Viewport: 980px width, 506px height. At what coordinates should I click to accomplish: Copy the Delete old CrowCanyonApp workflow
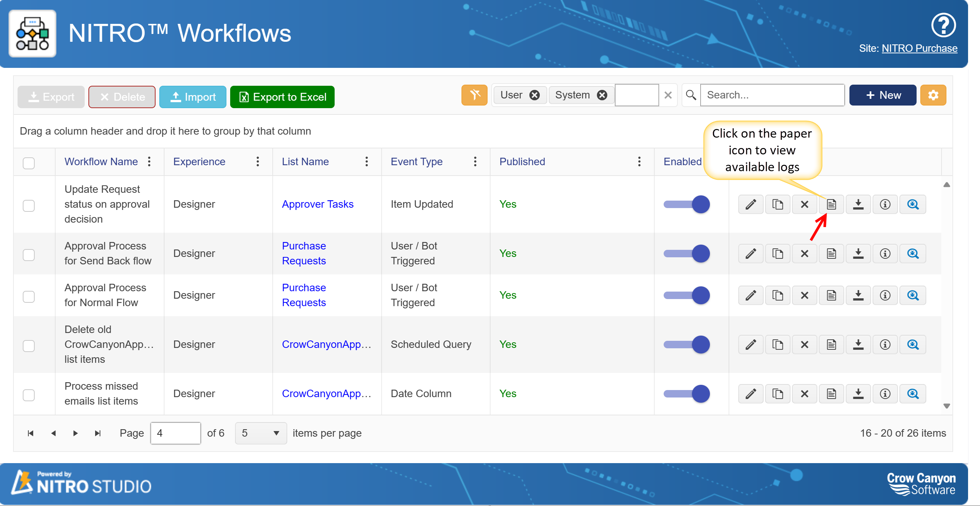tap(777, 345)
